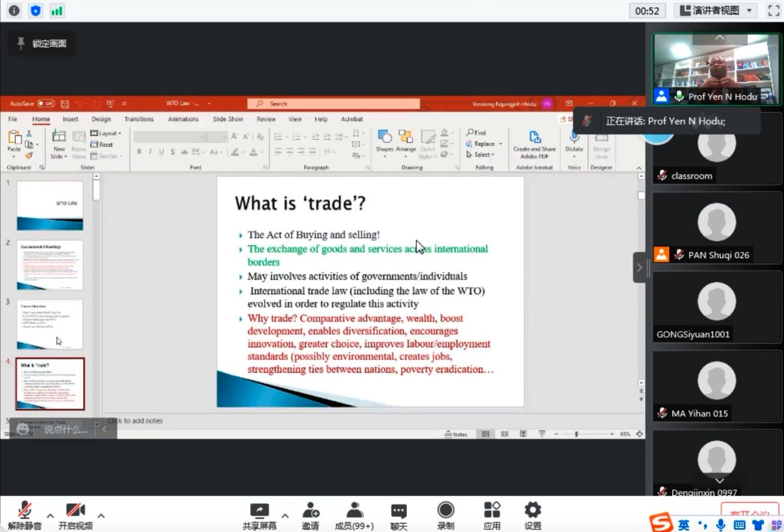
Task: Open the Layout dropdown in Slides group
Action: pyautogui.click(x=106, y=133)
